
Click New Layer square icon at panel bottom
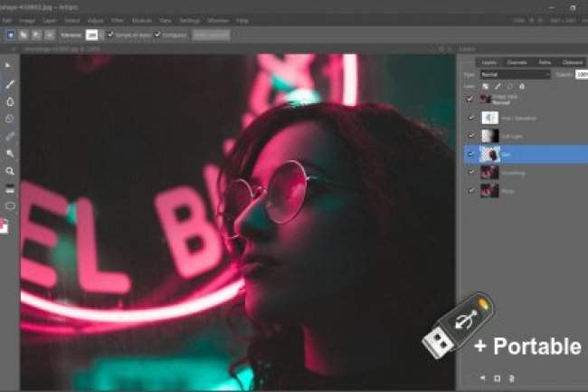[x=497, y=378]
